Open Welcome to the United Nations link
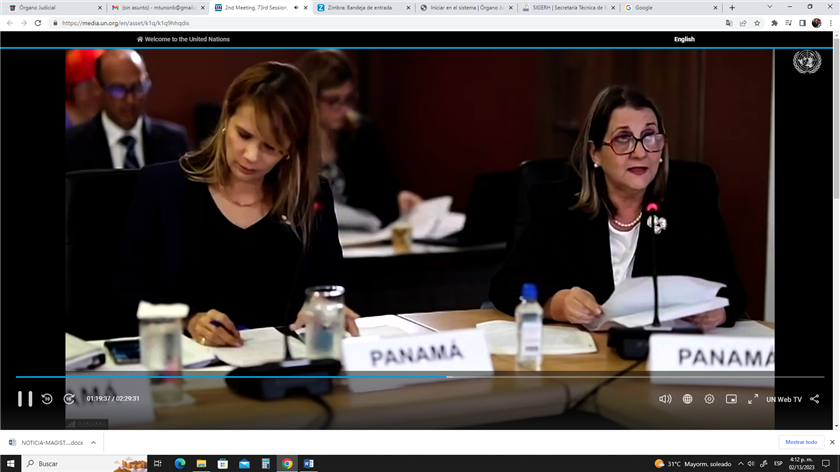 pos(183,39)
